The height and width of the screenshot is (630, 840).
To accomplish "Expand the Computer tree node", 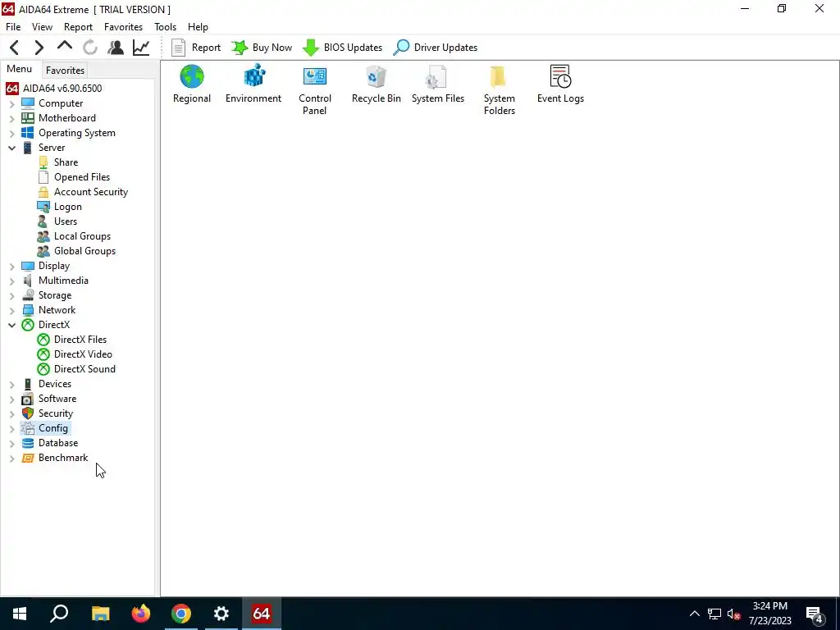I will (11, 104).
